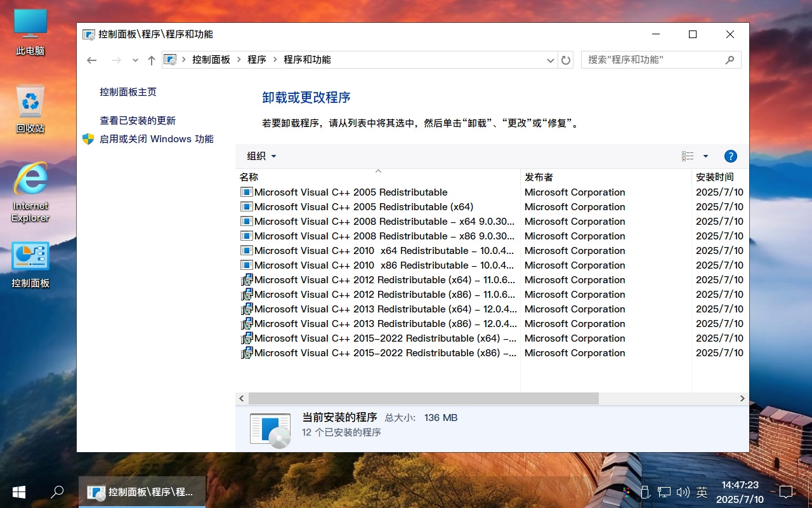This screenshot has width=812, height=508.
Task: Select 程序 in the address bar breadcrumb
Action: pos(257,60)
